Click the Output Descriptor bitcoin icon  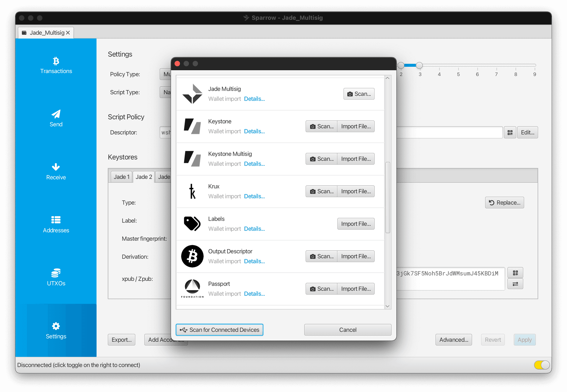192,256
